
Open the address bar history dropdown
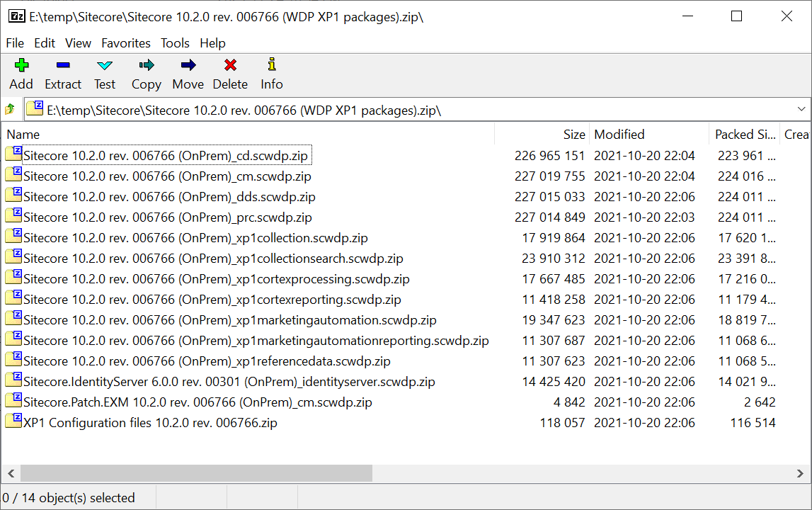click(x=801, y=109)
